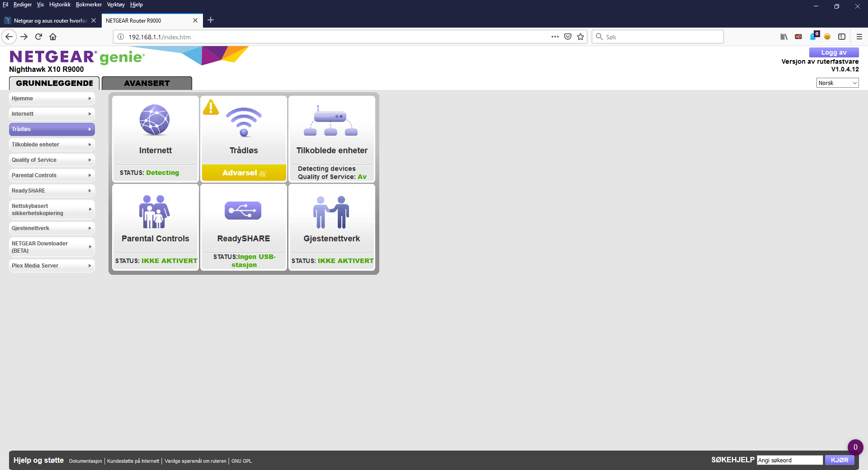Open Plex Media Server in sidebar

52,266
